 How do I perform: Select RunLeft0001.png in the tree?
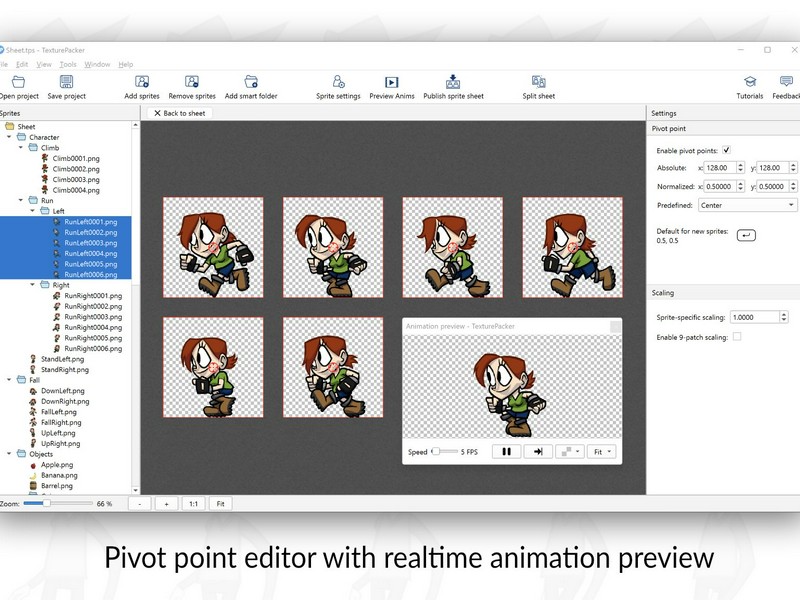91,222
